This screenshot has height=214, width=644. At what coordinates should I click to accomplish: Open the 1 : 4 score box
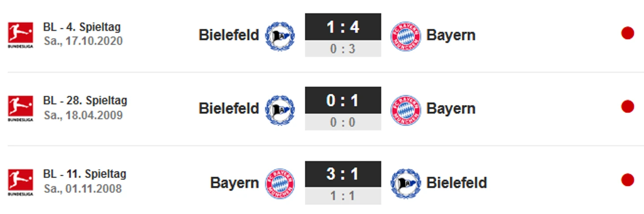(343, 27)
